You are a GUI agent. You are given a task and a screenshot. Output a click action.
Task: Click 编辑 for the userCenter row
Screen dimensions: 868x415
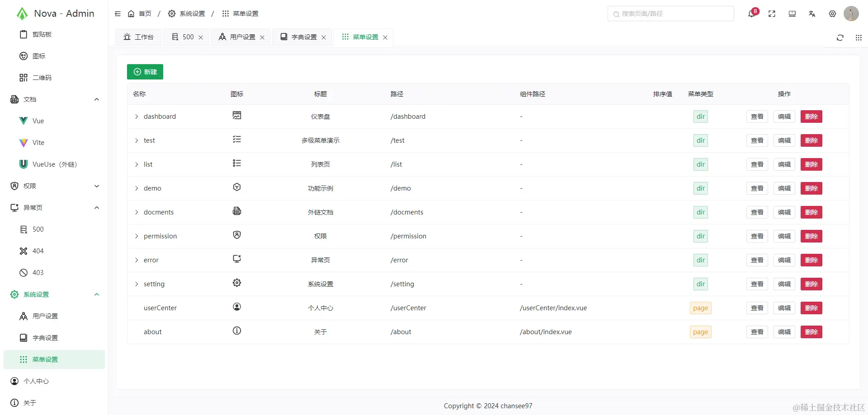pos(784,308)
